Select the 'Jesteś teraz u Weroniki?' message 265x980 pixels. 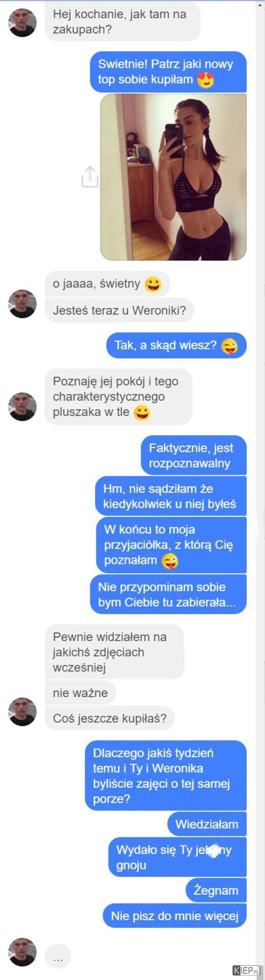click(119, 311)
